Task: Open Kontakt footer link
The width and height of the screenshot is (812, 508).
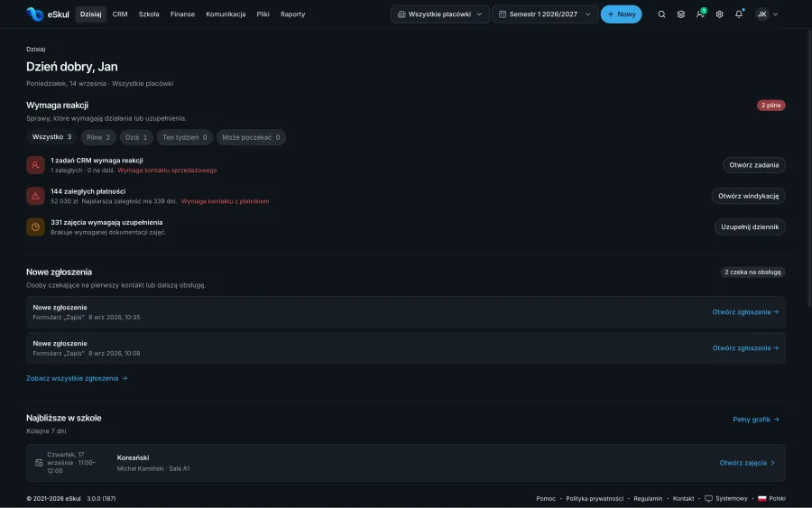Action: (x=683, y=499)
